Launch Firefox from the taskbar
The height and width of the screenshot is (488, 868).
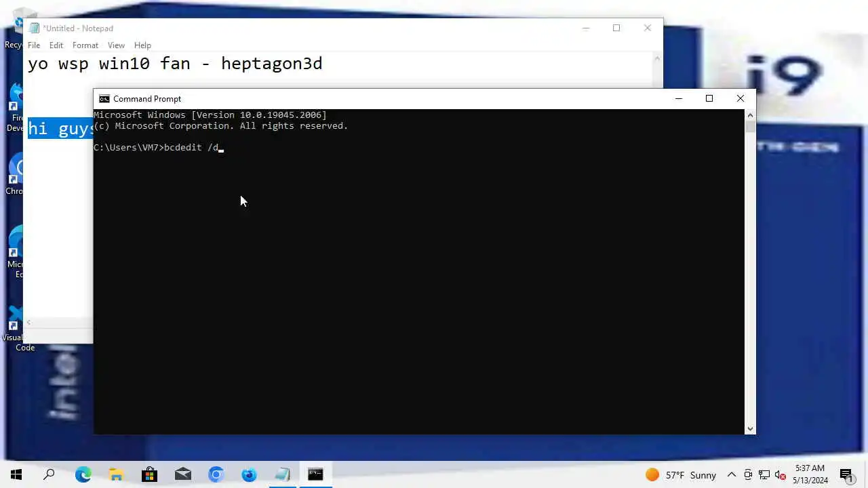pos(249,474)
